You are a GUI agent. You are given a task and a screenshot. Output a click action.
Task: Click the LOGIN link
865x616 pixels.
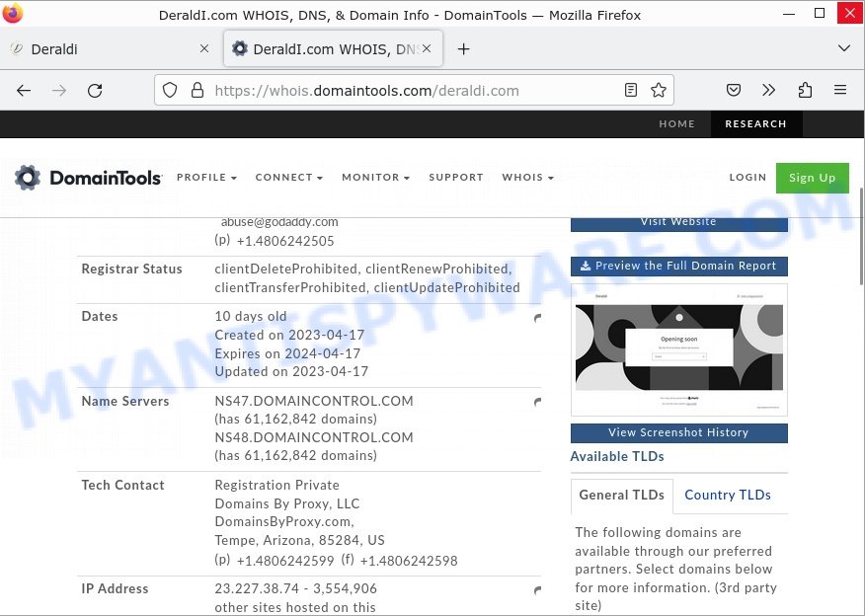(747, 177)
